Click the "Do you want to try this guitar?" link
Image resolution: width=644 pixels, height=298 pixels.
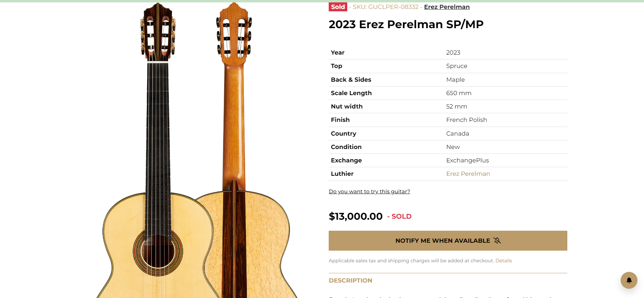[x=369, y=192]
